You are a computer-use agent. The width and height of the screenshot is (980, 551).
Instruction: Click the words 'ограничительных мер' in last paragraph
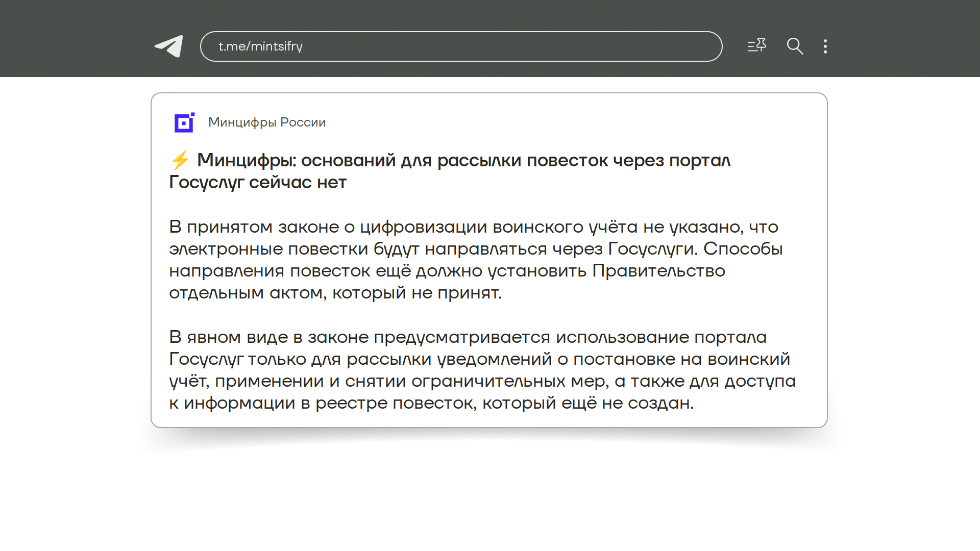tap(509, 381)
